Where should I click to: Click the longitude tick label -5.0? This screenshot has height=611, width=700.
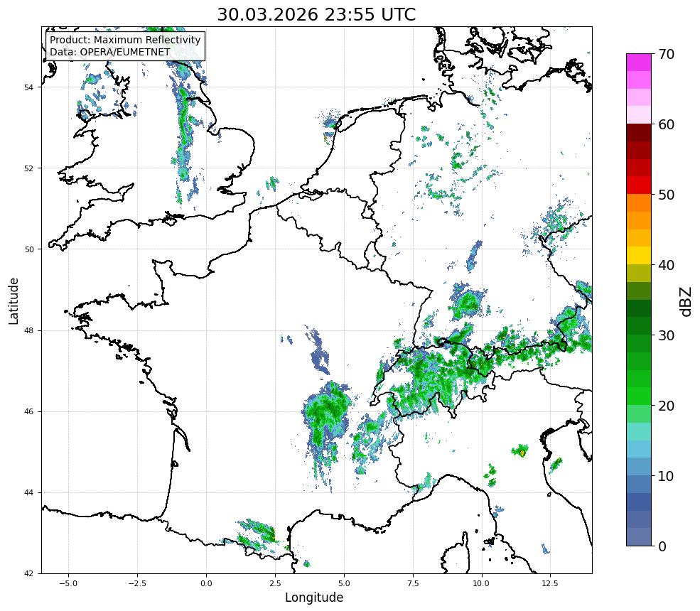click(x=68, y=583)
